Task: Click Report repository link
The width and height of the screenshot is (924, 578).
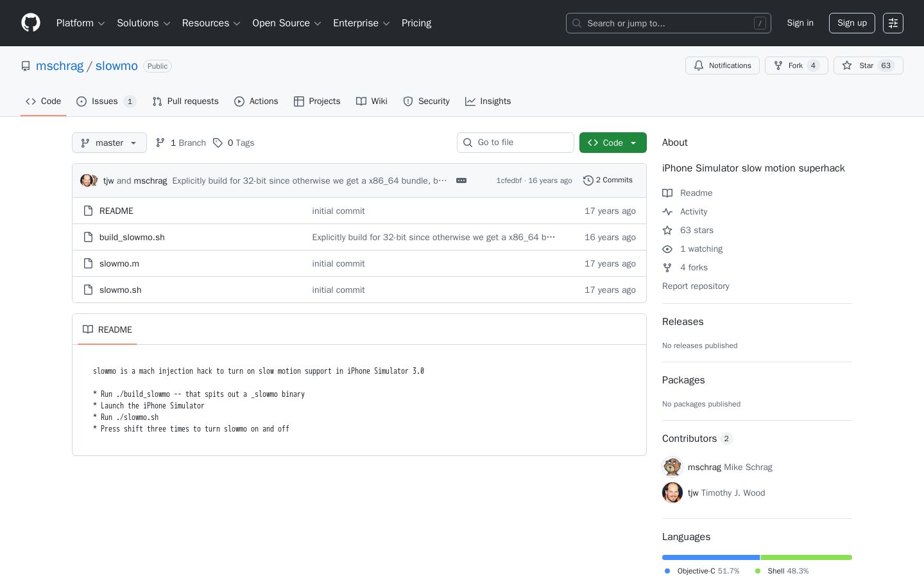Action: (x=696, y=286)
